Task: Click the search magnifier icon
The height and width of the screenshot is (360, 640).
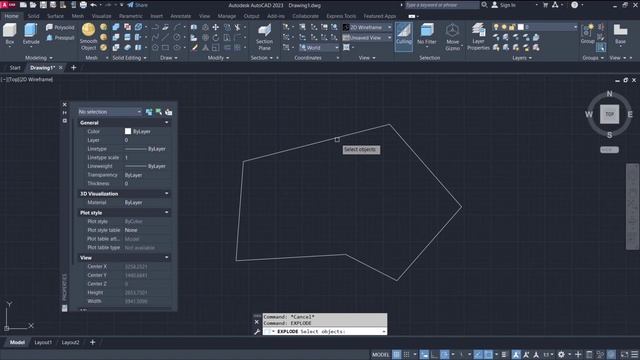Action: coord(484,5)
